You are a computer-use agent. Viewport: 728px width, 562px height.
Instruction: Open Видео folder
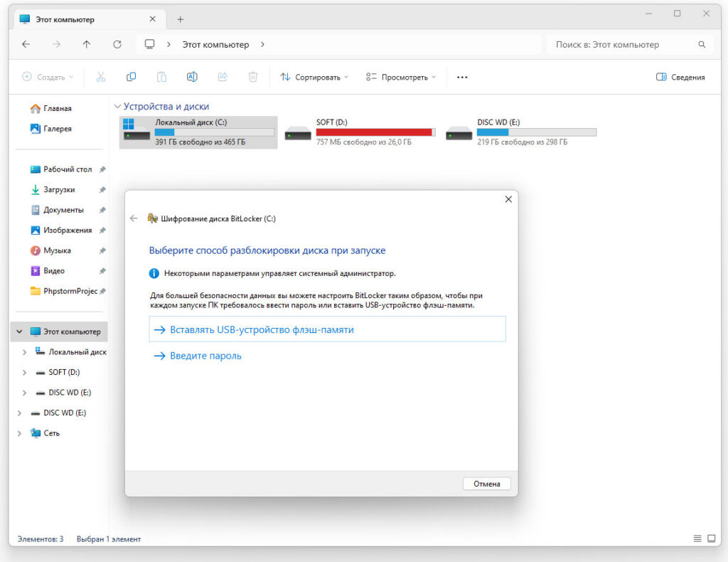point(48,271)
